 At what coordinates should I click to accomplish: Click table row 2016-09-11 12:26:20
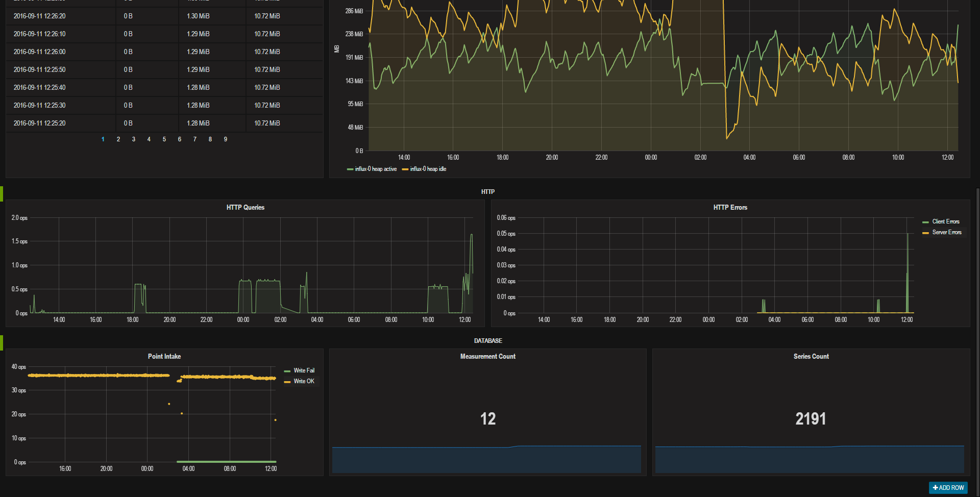coord(164,16)
